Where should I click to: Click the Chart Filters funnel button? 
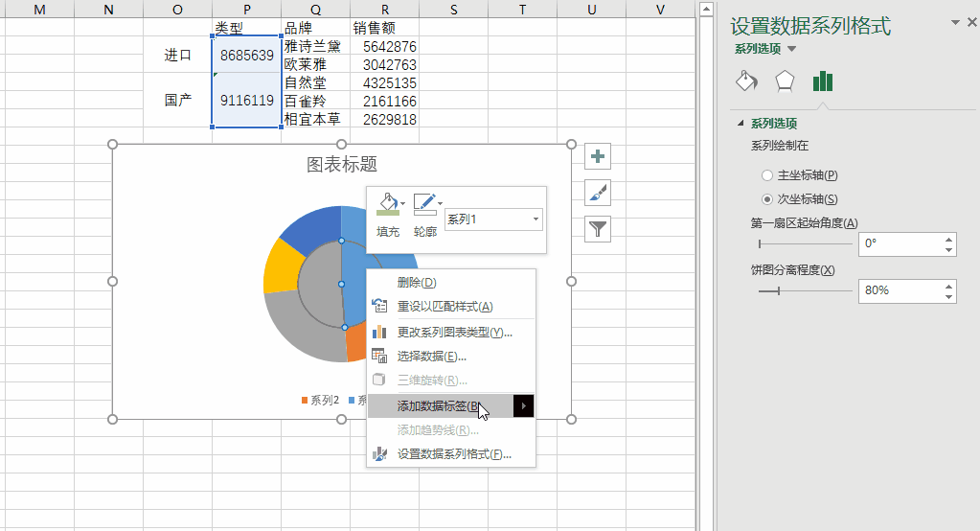598,229
